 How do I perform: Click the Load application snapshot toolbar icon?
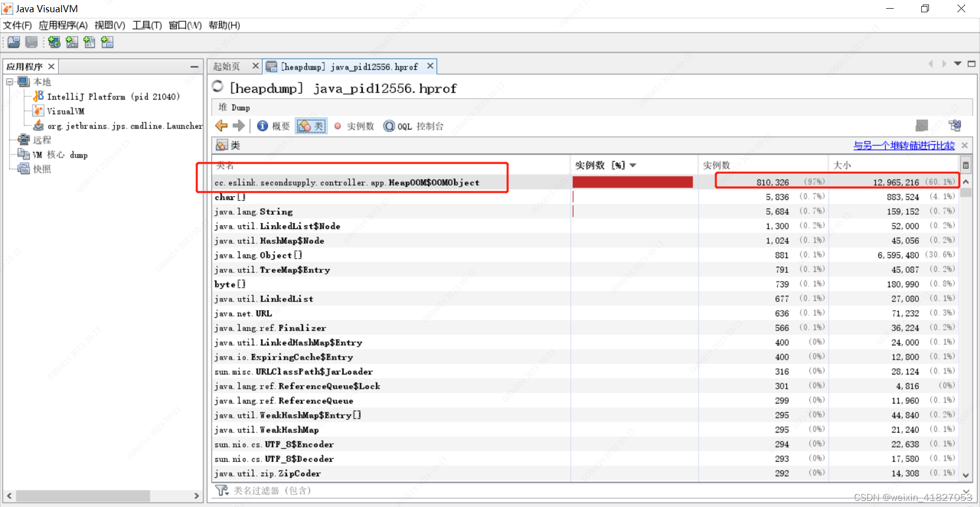(x=14, y=42)
